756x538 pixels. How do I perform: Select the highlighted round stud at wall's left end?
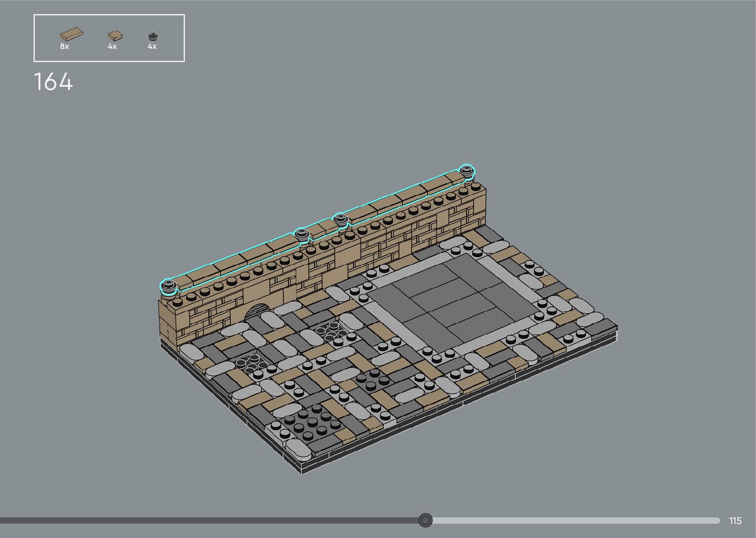click(169, 285)
